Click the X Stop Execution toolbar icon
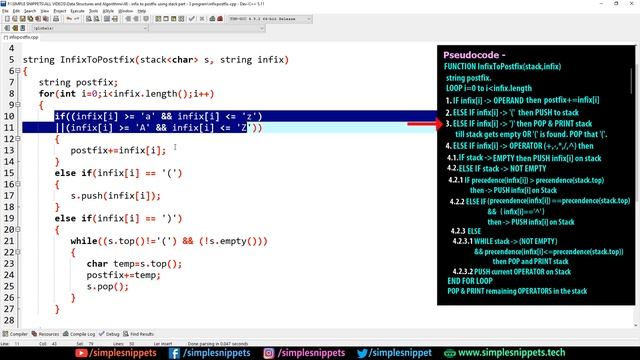Image resolution: width=640 pixels, height=360 pixels. [202, 19]
